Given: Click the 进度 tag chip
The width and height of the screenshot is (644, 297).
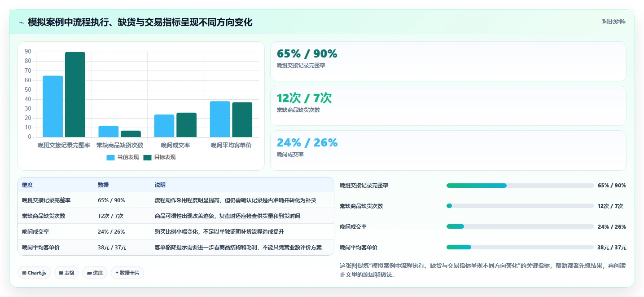Looking at the screenshot, I should (x=95, y=273).
